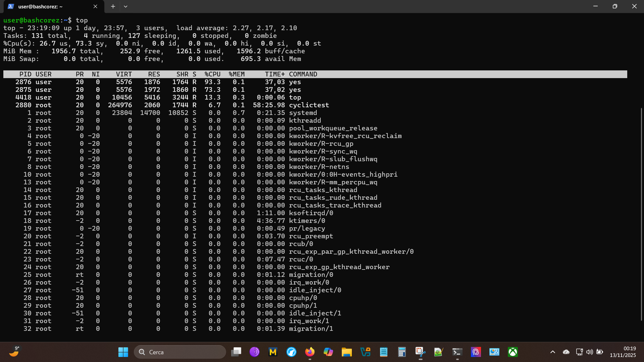Open File Explorer folder icon
This screenshot has width=644, height=362.
tap(346, 352)
